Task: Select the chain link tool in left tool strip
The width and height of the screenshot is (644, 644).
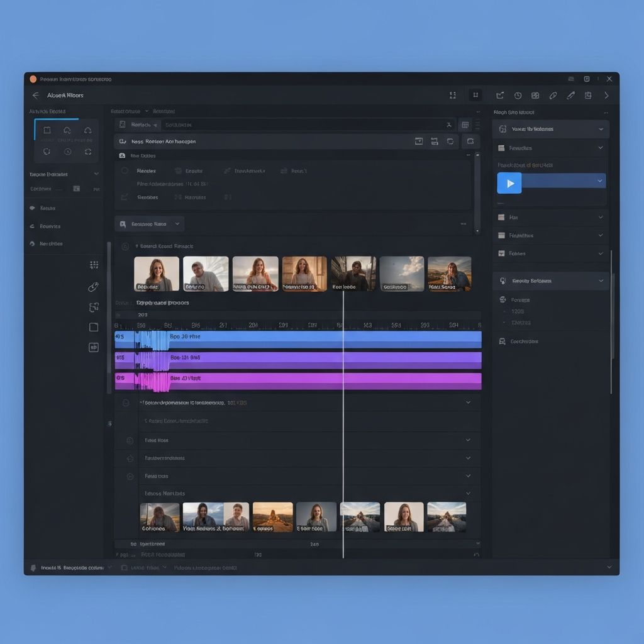Action: click(x=94, y=287)
